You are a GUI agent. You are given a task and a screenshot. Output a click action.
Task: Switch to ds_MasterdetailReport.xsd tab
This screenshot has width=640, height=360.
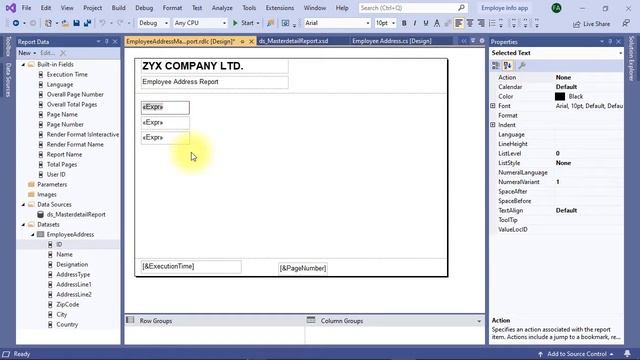pos(293,41)
